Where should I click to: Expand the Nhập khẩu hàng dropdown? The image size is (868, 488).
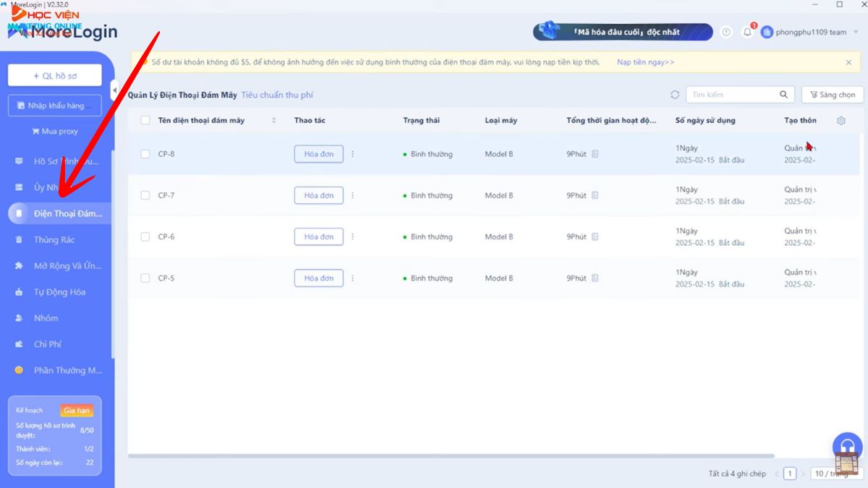[x=55, y=106]
